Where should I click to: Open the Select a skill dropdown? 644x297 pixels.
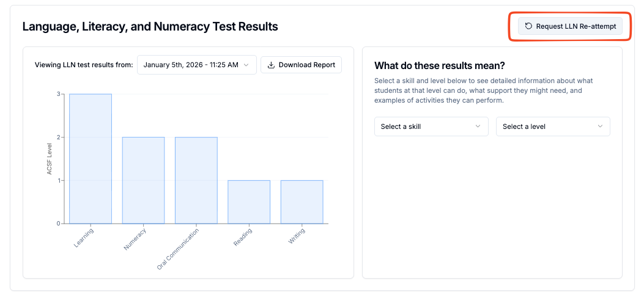click(431, 127)
